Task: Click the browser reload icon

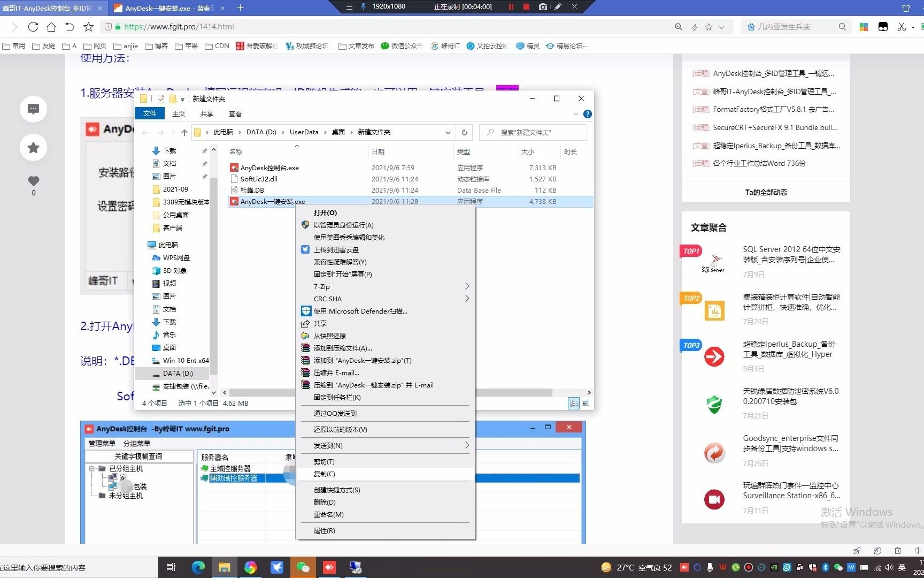Action: [x=33, y=27]
